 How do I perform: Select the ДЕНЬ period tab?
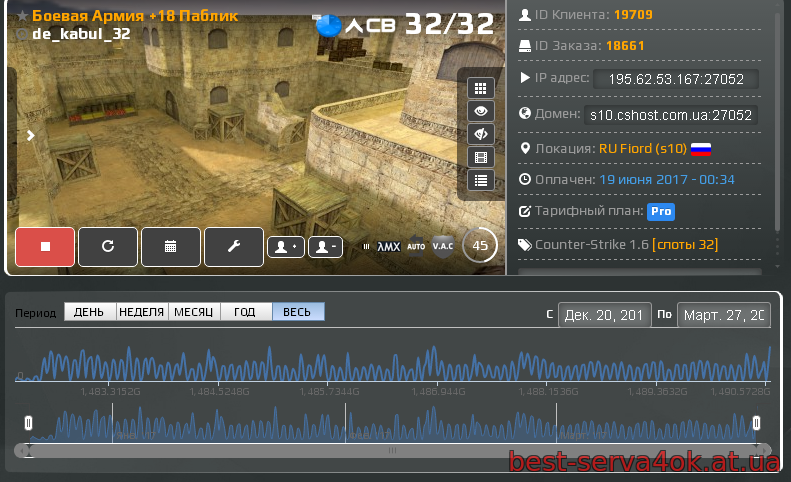pos(90,312)
